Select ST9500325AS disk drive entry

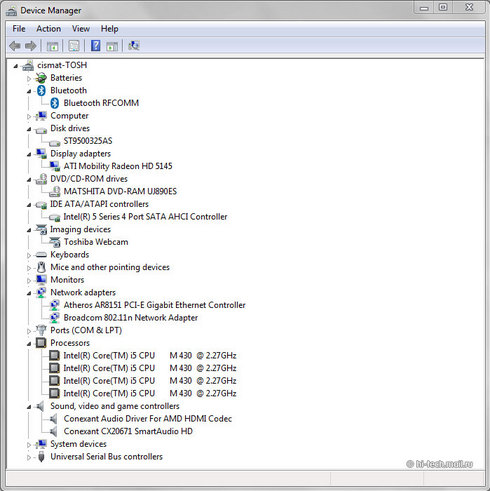click(88, 141)
